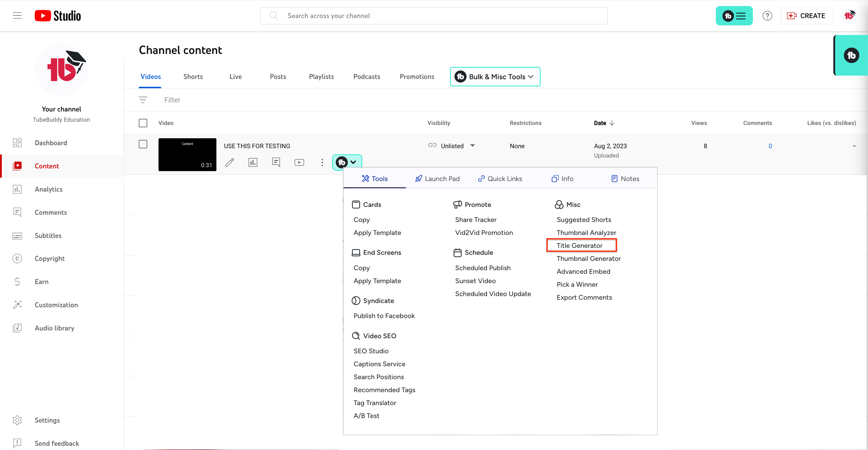Click Copy under Cards
Viewport: 868px width, 450px height.
pos(361,220)
